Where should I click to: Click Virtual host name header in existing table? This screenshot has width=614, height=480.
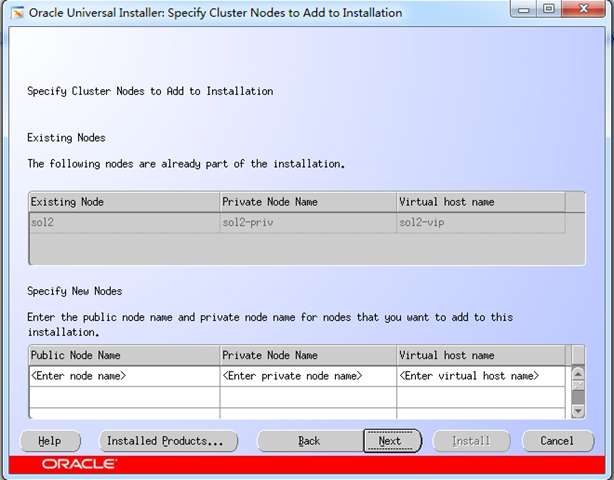[x=481, y=202]
